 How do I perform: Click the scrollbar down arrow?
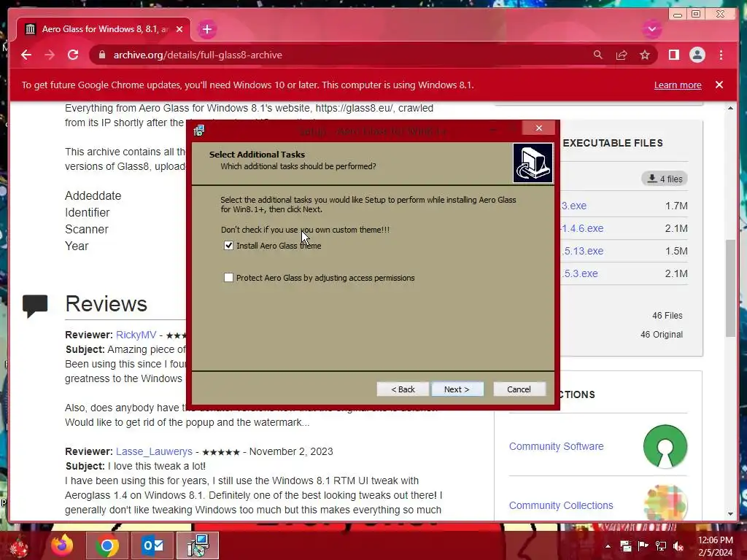coord(730,514)
